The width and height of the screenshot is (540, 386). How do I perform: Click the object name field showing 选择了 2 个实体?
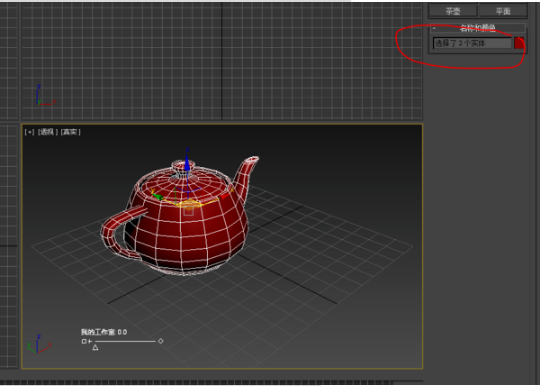[472, 43]
